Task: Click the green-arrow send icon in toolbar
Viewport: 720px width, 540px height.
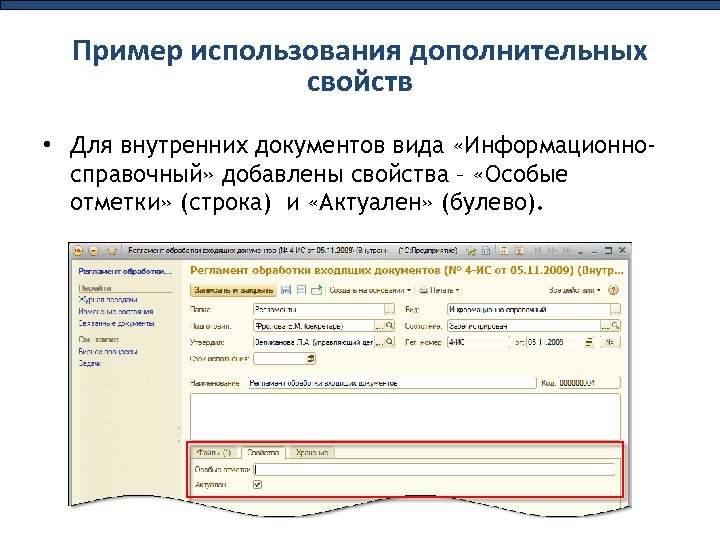Action: (x=317, y=290)
